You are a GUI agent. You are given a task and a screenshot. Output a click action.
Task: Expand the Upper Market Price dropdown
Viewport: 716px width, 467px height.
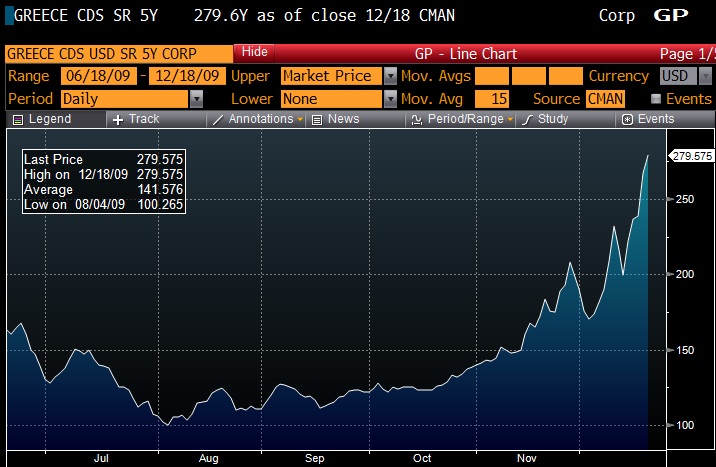tap(390, 76)
